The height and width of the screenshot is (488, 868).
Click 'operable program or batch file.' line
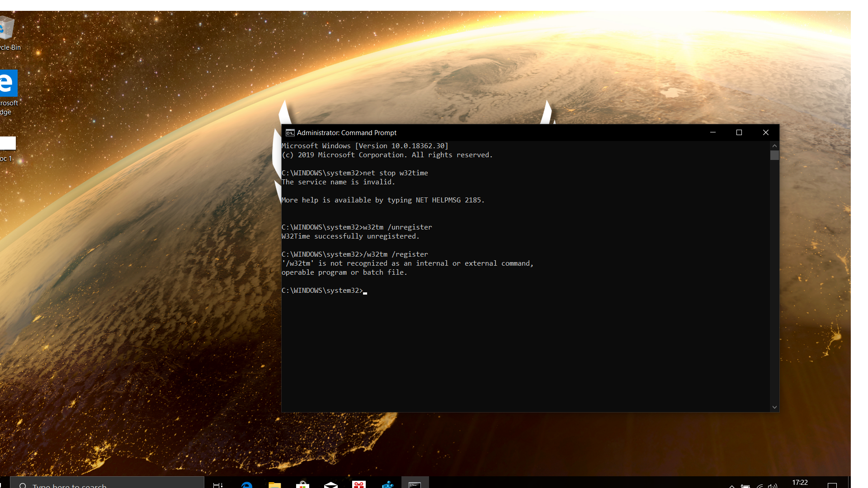[344, 272]
